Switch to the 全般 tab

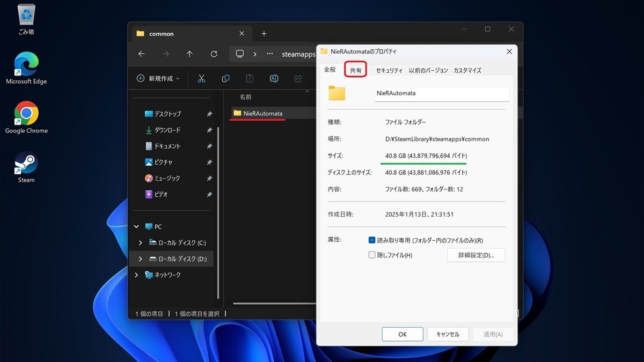click(330, 70)
